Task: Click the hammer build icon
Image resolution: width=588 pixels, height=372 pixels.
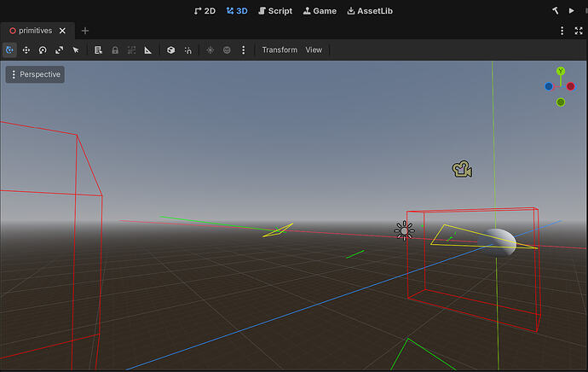Action: tap(556, 10)
